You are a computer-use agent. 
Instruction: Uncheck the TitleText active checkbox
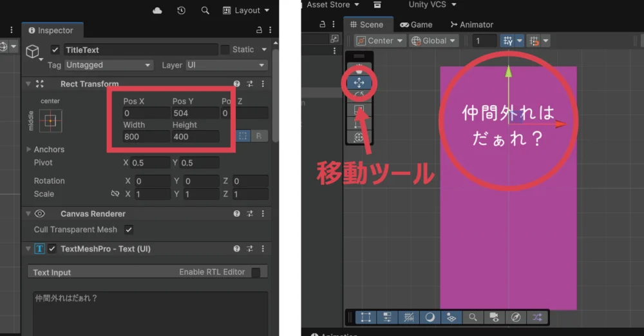55,50
